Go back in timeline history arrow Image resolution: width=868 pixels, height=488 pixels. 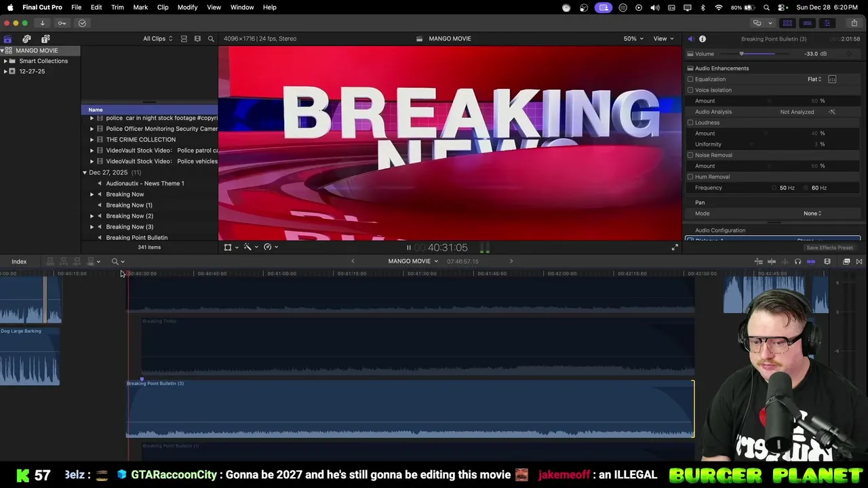[353, 262]
